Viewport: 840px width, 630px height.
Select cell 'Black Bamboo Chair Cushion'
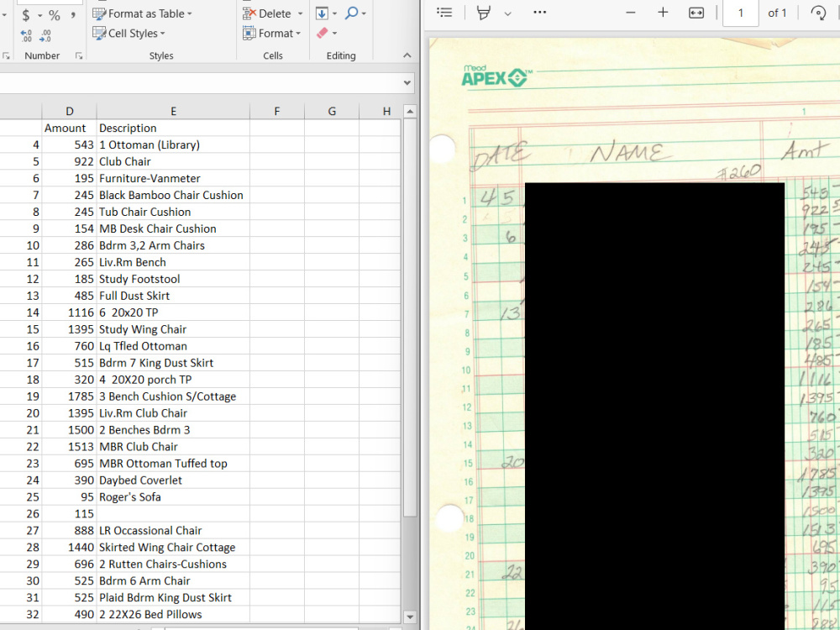(x=174, y=195)
